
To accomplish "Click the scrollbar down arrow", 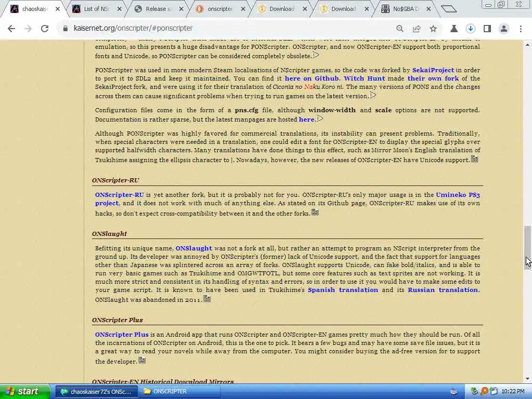I will [527, 379].
